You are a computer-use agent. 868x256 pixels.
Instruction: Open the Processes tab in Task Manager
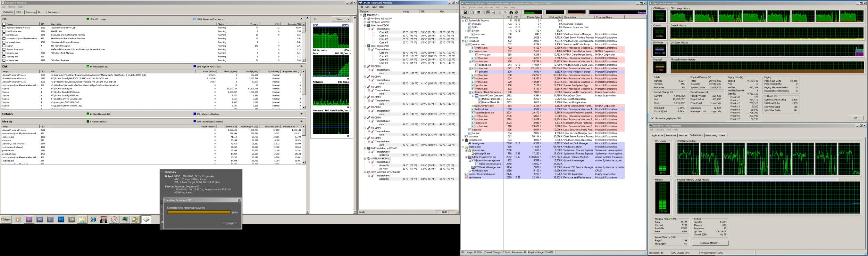pyautogui.click(x=671, y=135)
